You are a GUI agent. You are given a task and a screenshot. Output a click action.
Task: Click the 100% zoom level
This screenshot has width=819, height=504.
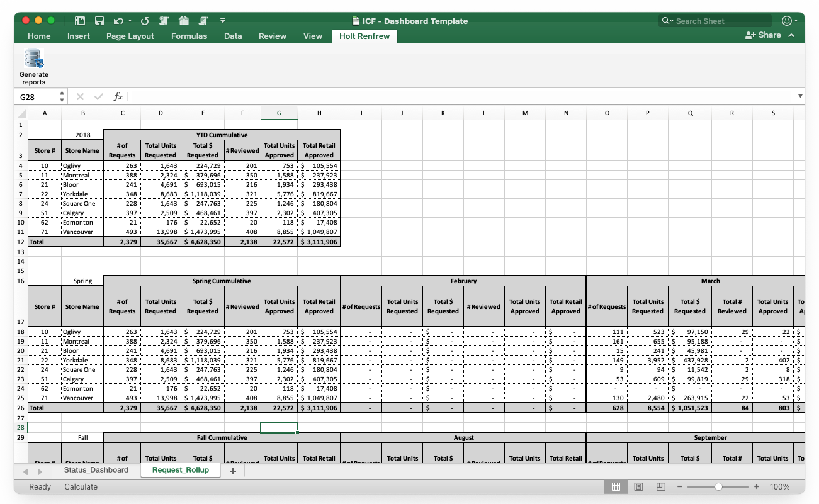click(x=780, y=487)
